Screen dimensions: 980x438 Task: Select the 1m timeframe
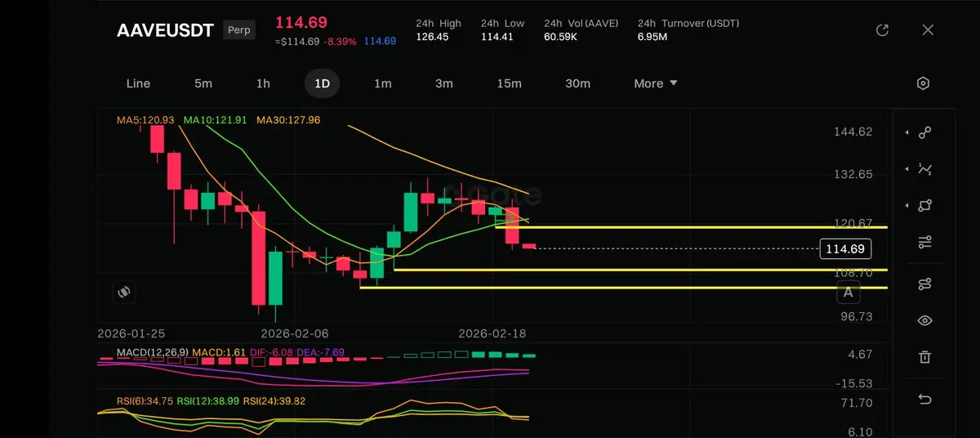click(383, 83)
